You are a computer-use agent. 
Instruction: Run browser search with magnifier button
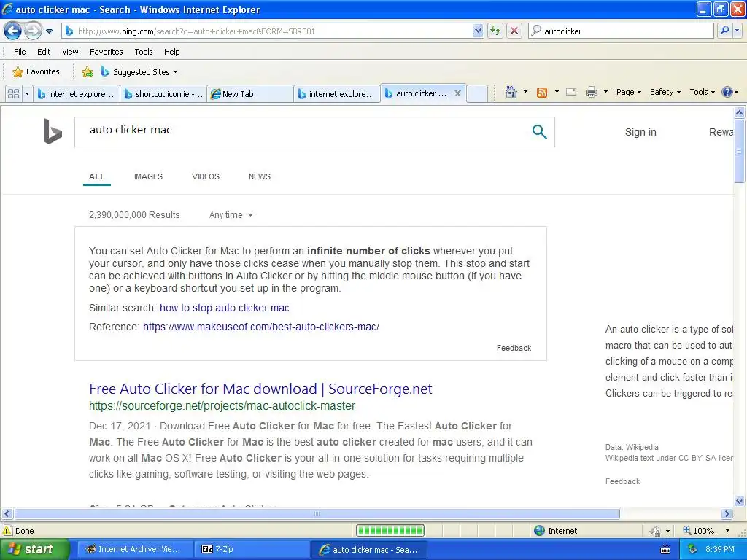724,31
